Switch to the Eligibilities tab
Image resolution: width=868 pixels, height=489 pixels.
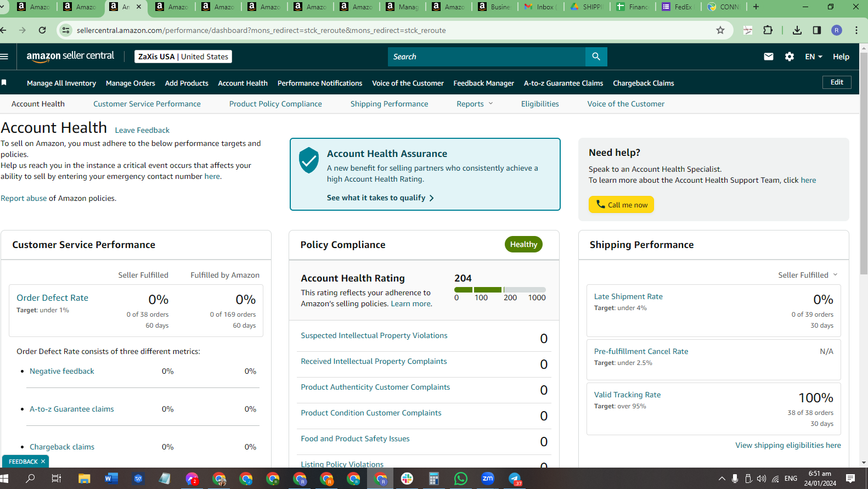coord(540,104)
